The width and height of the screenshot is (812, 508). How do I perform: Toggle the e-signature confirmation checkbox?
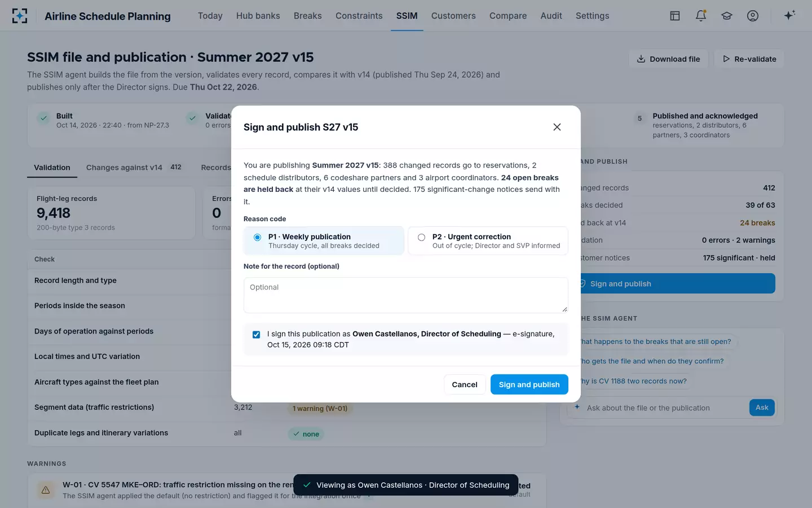(x=257, y=335)
